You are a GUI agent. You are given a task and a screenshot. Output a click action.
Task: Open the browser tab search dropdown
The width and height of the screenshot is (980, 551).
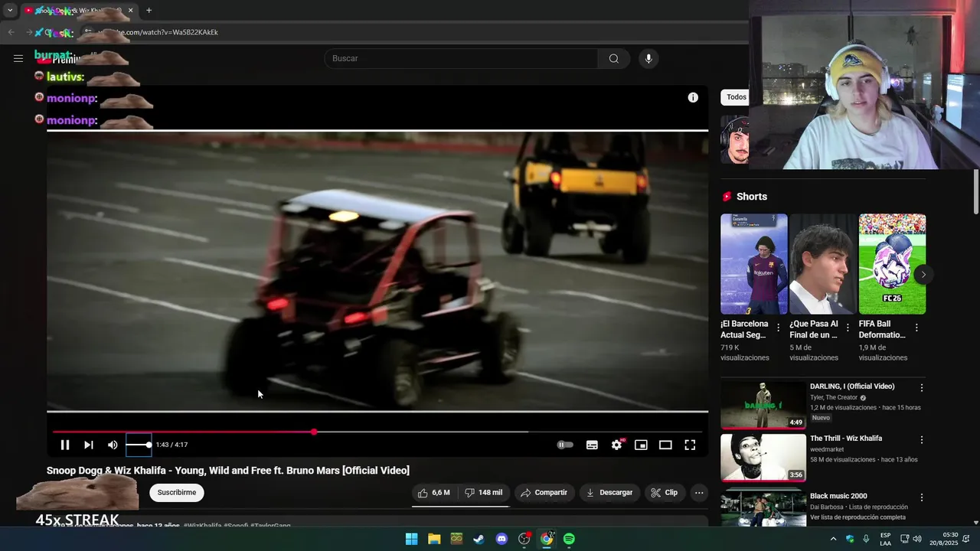pyautogui.click(x=10, y=11)
